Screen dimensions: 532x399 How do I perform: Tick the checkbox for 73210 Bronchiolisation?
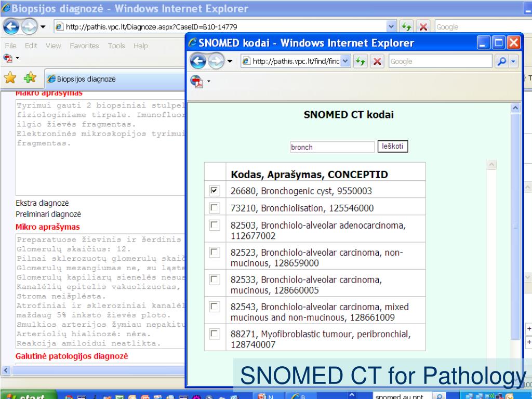click(x=215, y=208)
